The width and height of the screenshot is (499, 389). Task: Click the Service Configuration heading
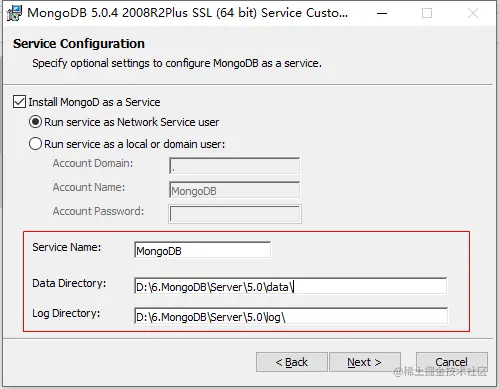[79, 44]
